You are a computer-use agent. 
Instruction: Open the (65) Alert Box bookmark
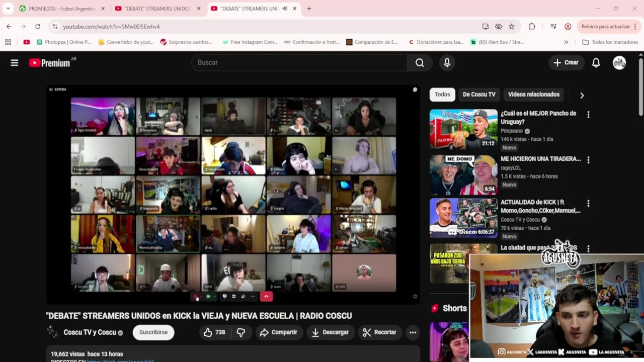pos(497,42)
